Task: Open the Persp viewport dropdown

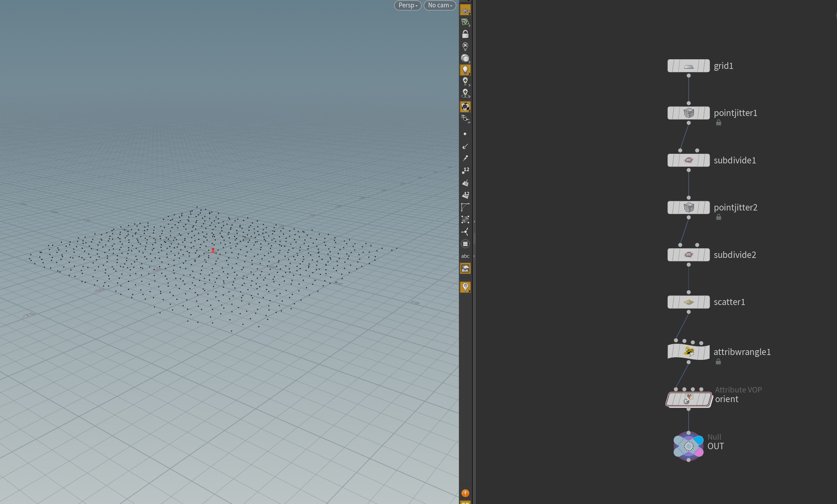Action: [x=407, y=5]
